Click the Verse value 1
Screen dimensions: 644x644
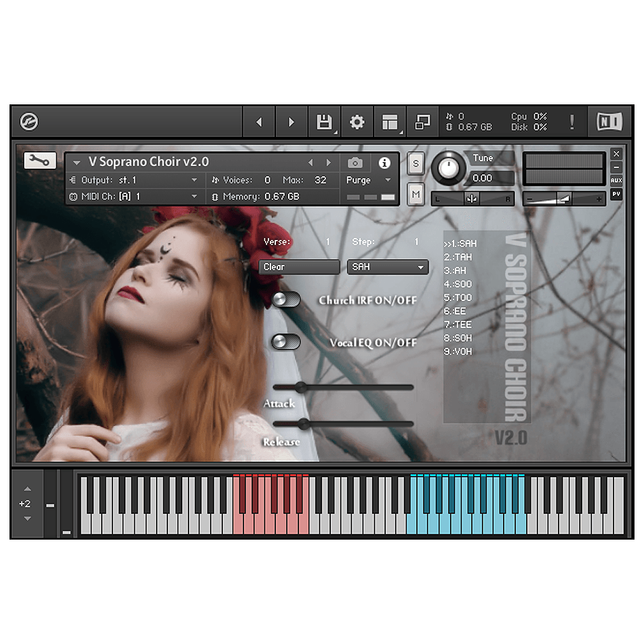(327, 242)
